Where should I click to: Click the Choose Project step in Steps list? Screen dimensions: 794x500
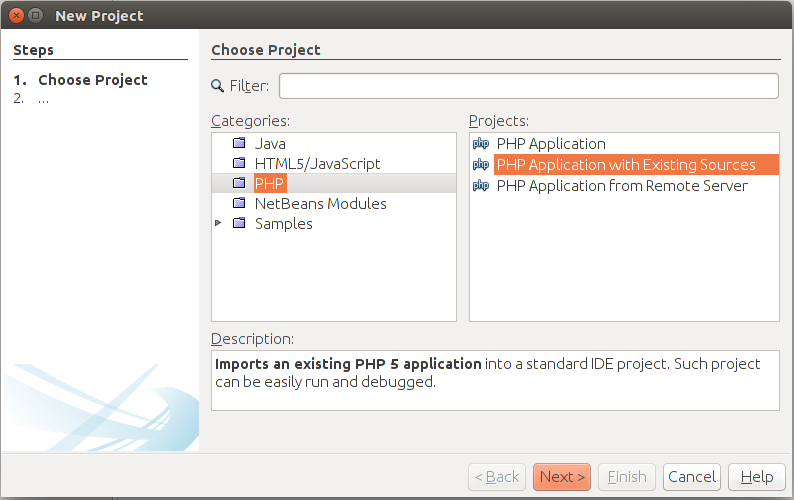pos(93,80)
